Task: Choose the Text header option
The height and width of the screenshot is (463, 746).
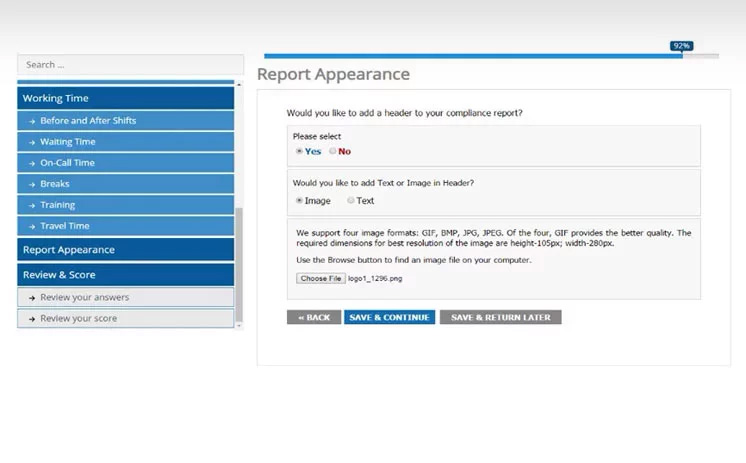Action: 350,201
